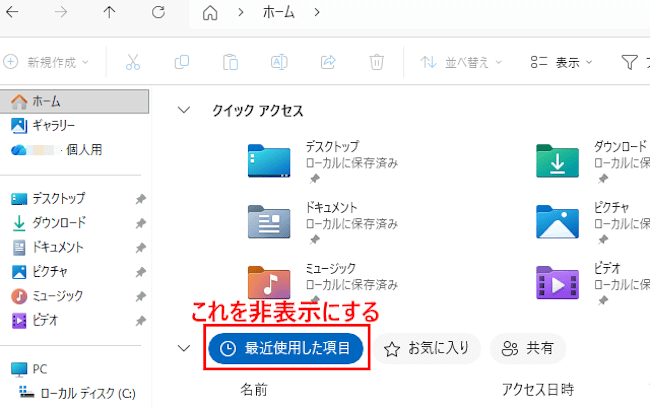The width and height of the screenshot is (650, 409).
Task: Switch to the お気に入り tab
Action: click(x=427, y=348)
